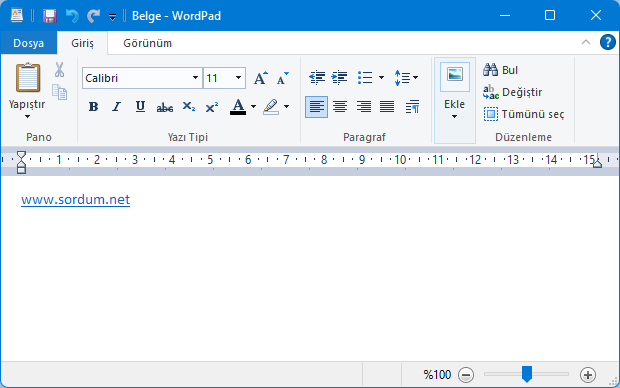Image resolution: width=620 pixels, height=388 pixels.
Task: Expand the Ekle dropdown arrow
Action: click(x=454, y=116)
